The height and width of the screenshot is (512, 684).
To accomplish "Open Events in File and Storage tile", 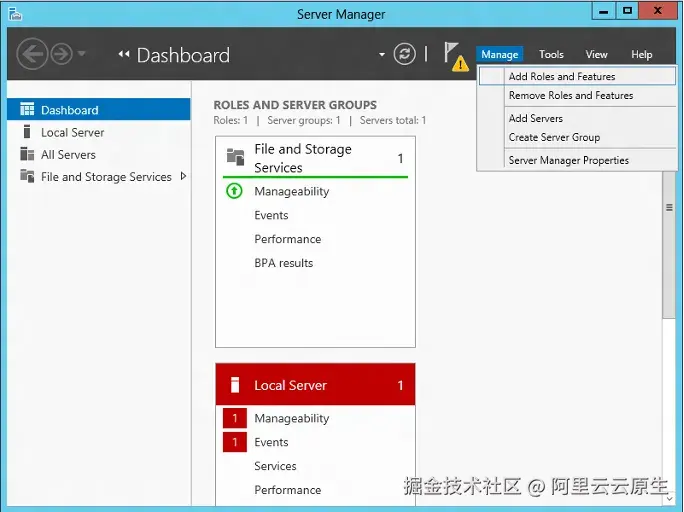I will 271,215.
